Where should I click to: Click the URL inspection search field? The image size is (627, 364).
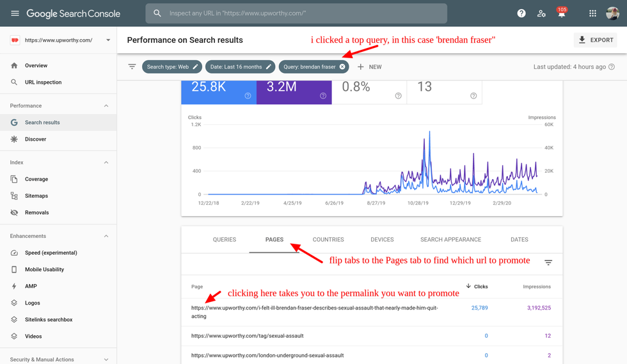coord(301,13)
